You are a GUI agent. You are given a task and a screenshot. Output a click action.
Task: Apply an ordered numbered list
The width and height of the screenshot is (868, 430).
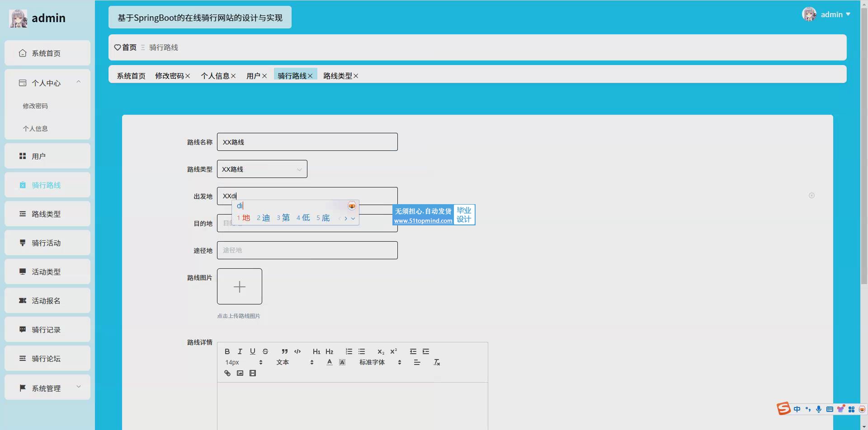(349, 351)
